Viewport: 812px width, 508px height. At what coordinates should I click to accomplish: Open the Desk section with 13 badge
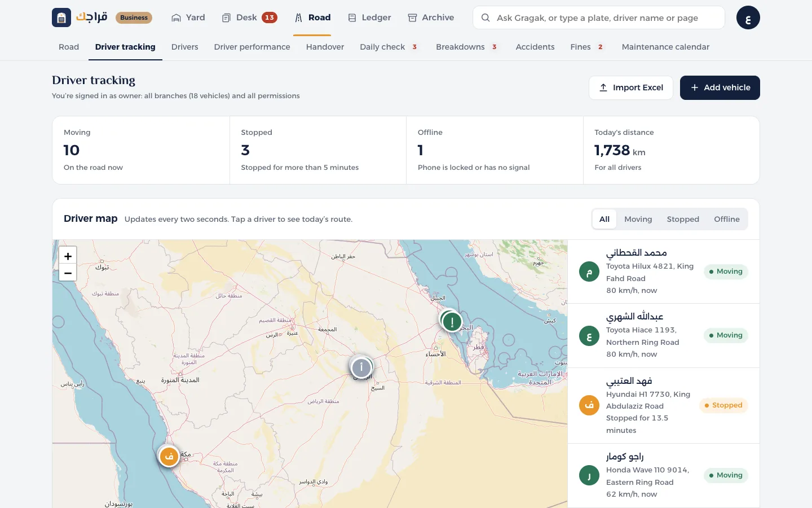pyautogui.click(x=249, y=17)
